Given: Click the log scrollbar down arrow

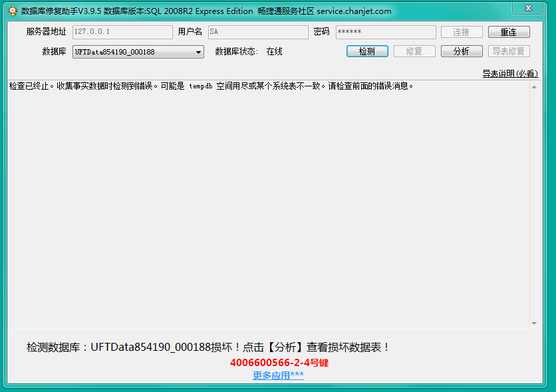Looking at the screenshot, I should [534, 324].
